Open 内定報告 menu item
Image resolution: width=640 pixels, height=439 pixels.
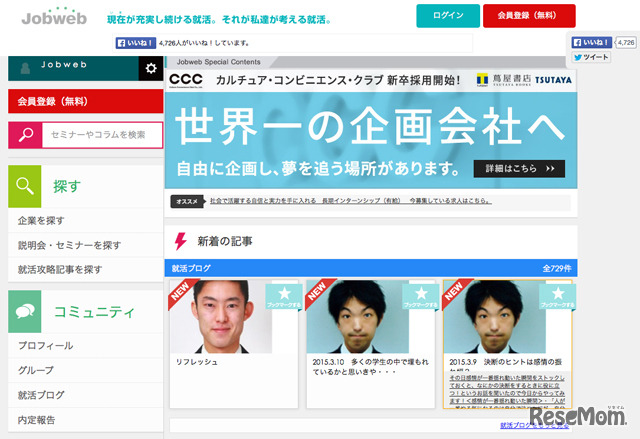point(86,420)
